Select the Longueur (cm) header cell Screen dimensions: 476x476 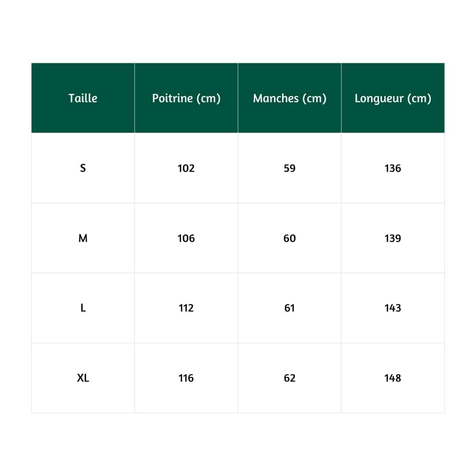(x=393, y=98)
